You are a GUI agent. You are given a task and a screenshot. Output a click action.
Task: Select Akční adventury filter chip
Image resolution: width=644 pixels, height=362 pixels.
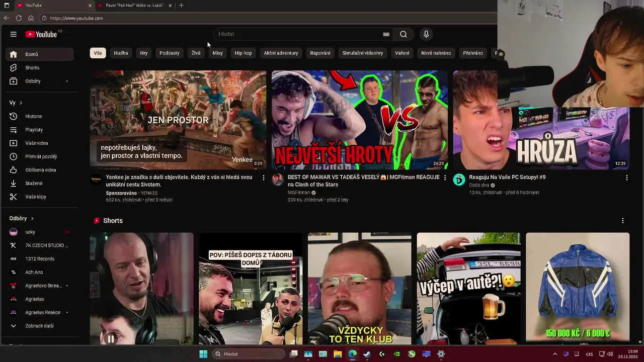click(281, 53)
